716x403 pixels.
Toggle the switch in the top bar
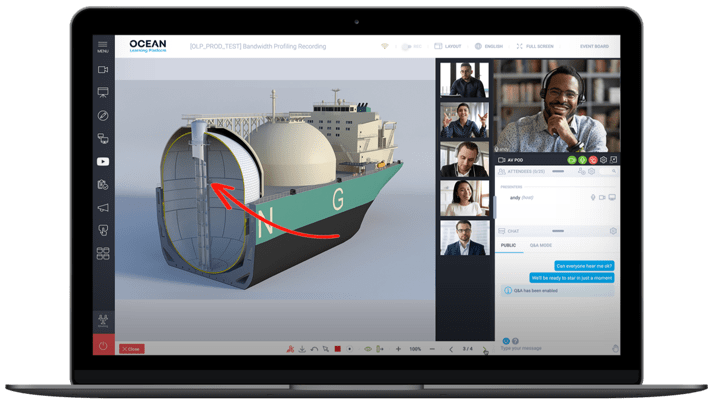[408, 46]
